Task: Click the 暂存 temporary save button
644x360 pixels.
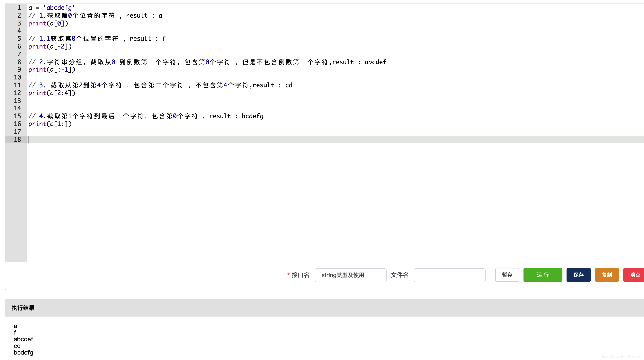Action: point(507,275)
